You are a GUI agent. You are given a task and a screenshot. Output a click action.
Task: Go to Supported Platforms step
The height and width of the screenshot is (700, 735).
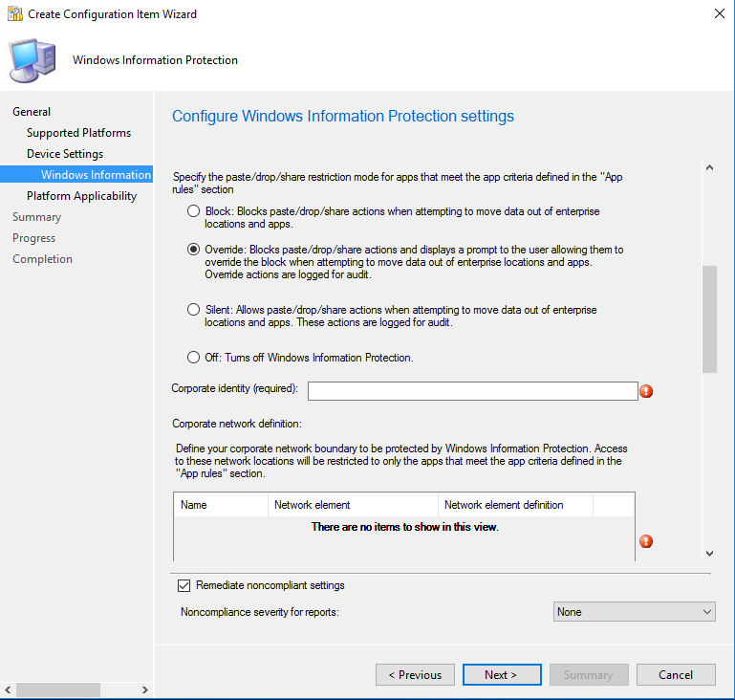[78, 133]
